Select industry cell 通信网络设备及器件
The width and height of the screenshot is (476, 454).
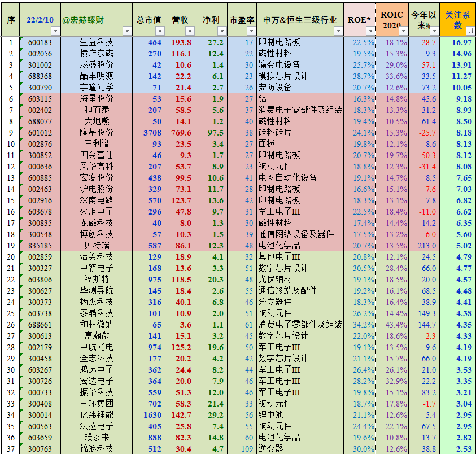point(300,234)
